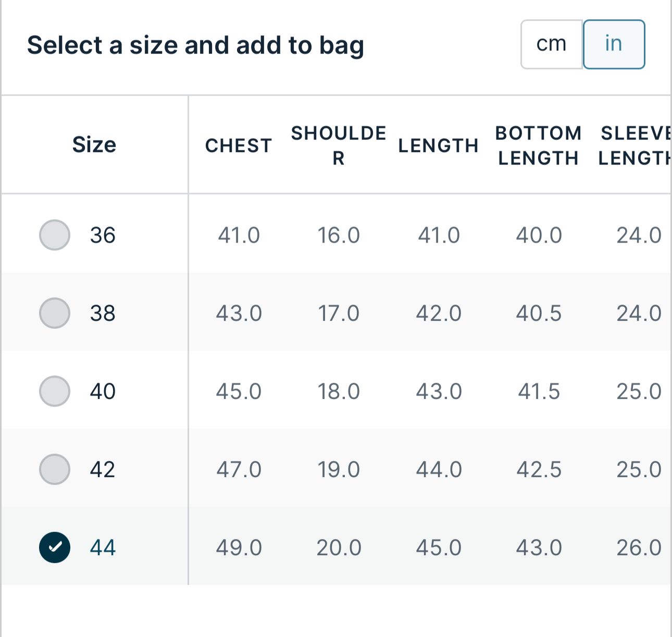Select size 36 radio button
672x637 pixels.
[55, 235]
